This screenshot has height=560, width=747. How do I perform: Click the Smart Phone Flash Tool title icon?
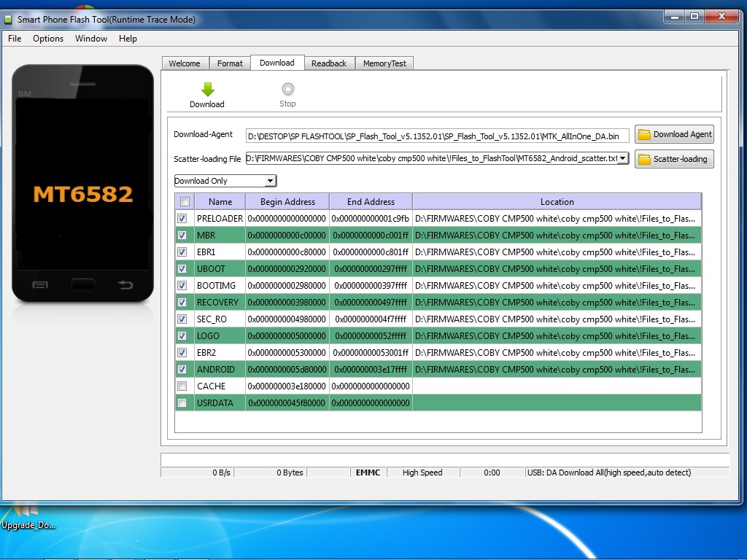pos(8,20)
